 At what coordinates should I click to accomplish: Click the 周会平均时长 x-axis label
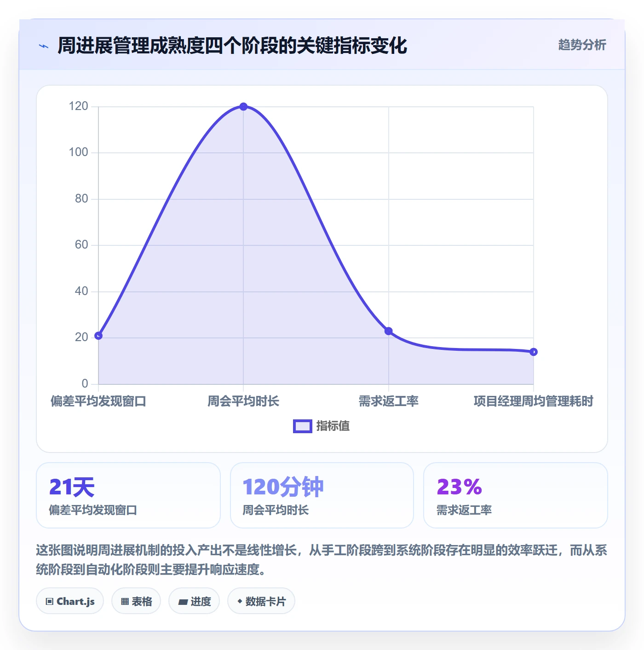tap(243, 401)
